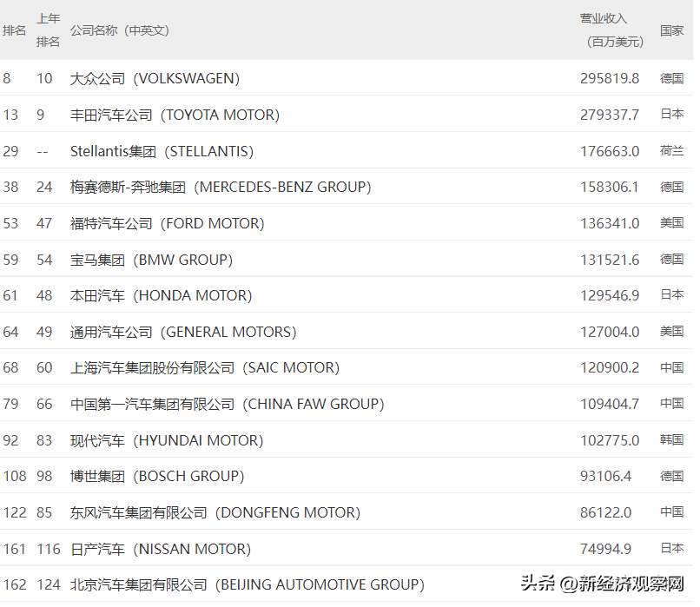This screenshot has width=700, height=607.
Task: Click rank 29 in Stellantis row
Action: [10, 151]
